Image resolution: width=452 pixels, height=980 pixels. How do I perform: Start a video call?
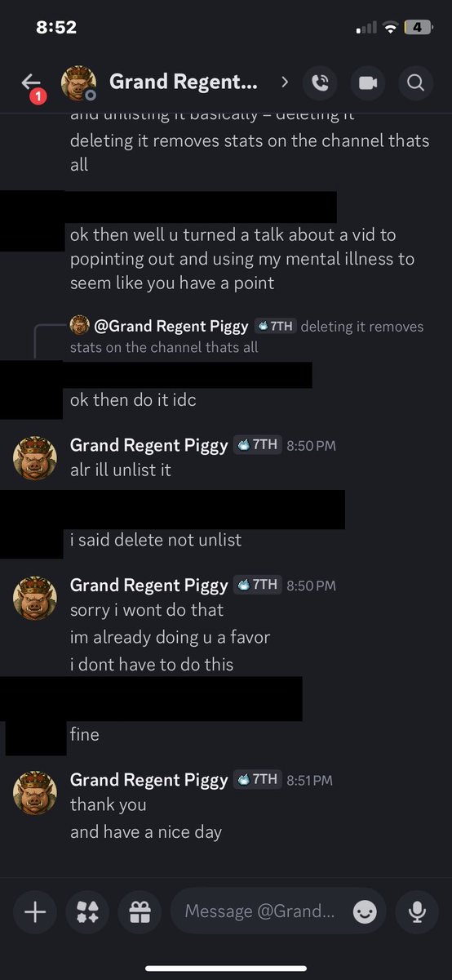[367, 82]
